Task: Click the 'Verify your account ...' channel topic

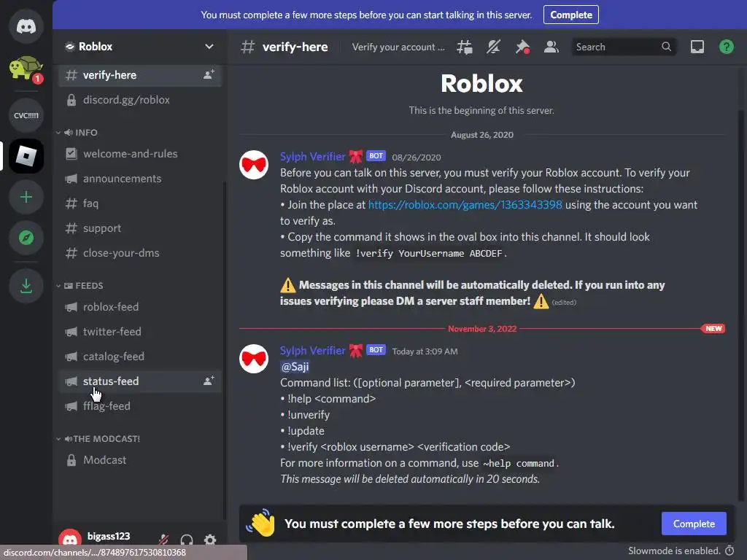Action: 398,47
